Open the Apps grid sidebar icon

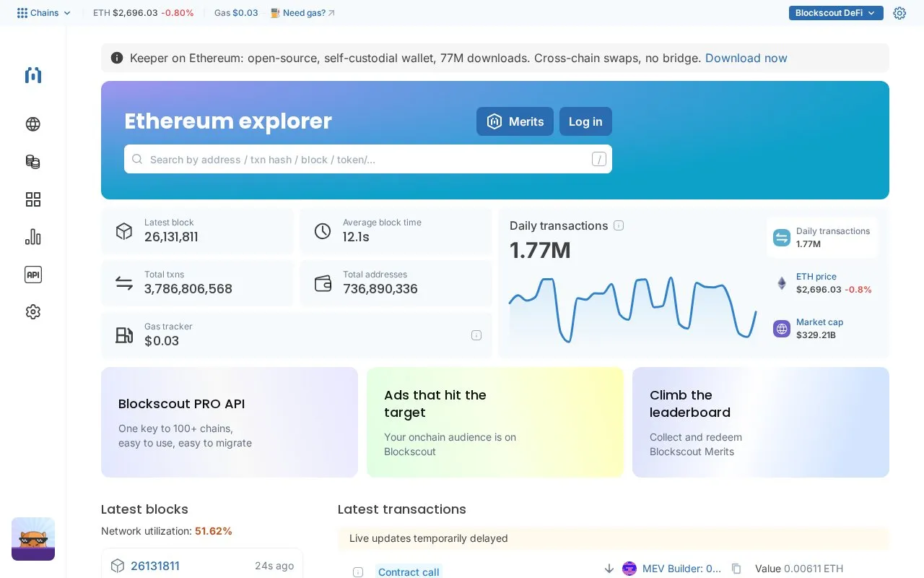[x=32, y=199]
